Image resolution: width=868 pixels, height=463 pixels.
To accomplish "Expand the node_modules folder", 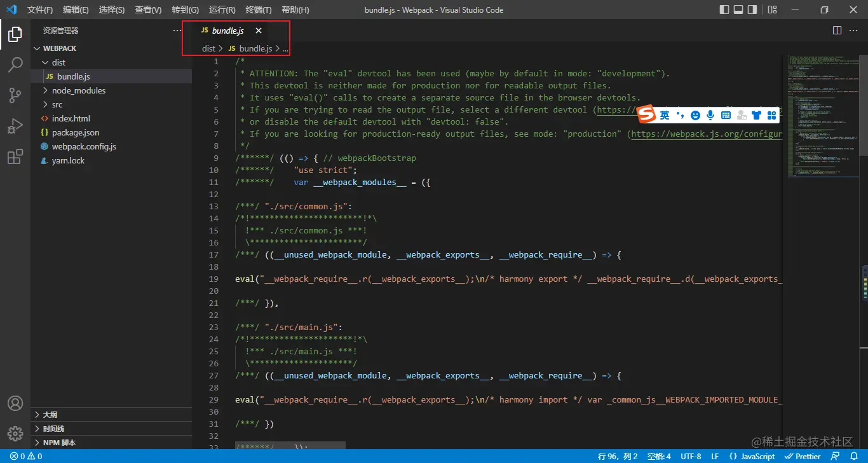I will (111, 90).
